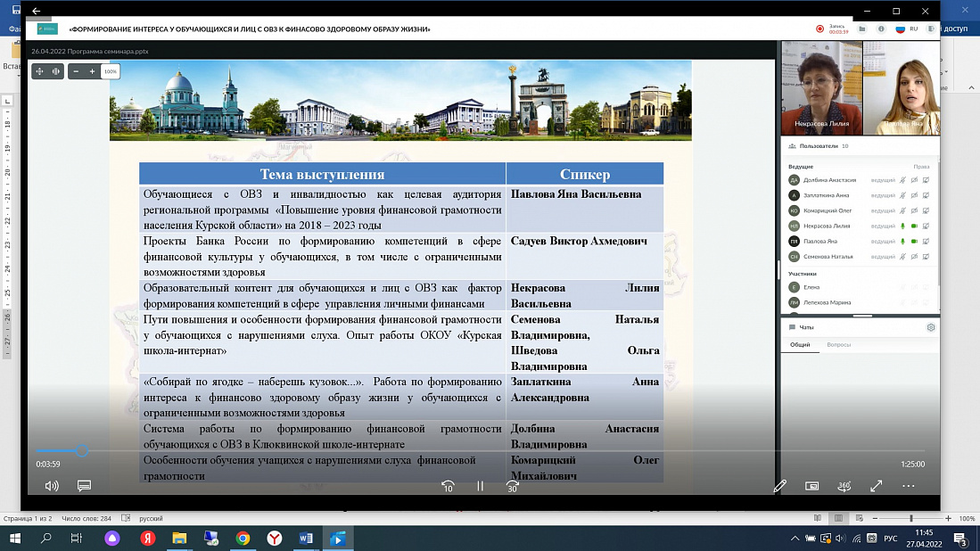Open chat settings gear icon

[x=931, y=327]
